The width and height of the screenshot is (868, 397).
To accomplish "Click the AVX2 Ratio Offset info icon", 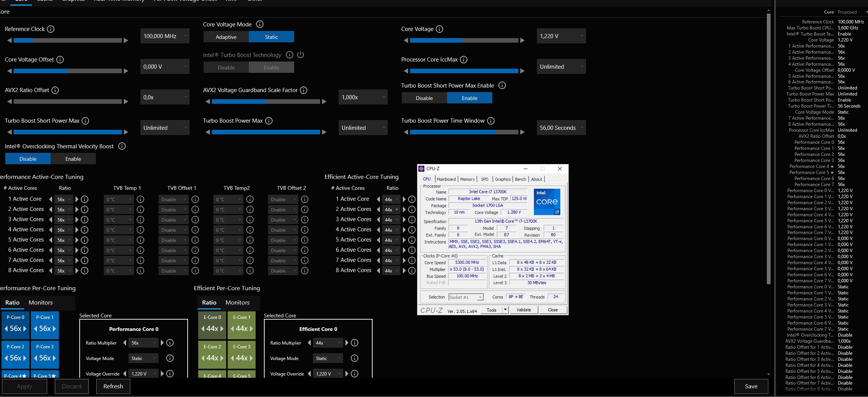I will (55, 90).
